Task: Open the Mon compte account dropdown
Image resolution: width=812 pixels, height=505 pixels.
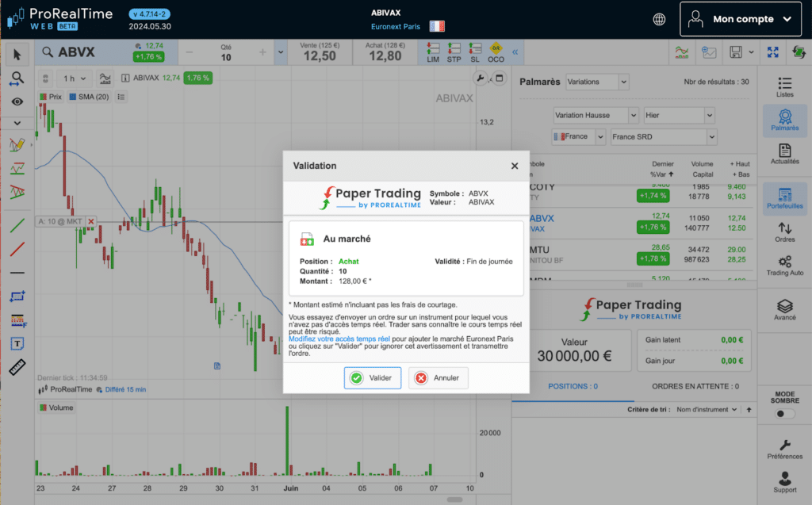Action: [x=741, y=19]
